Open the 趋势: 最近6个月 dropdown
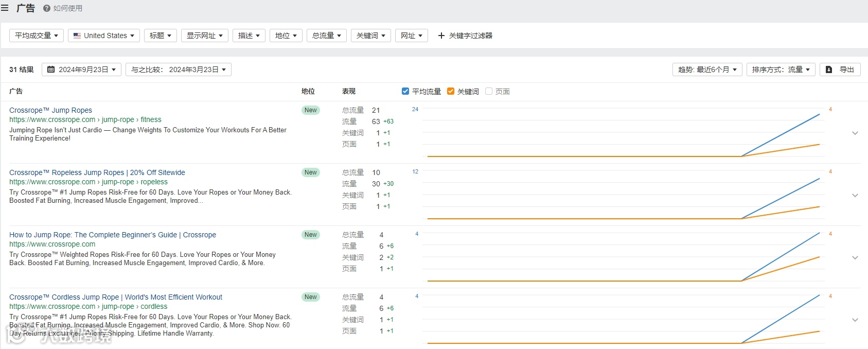The height and width of the screenshot is (349, 868). pos(707,69)
